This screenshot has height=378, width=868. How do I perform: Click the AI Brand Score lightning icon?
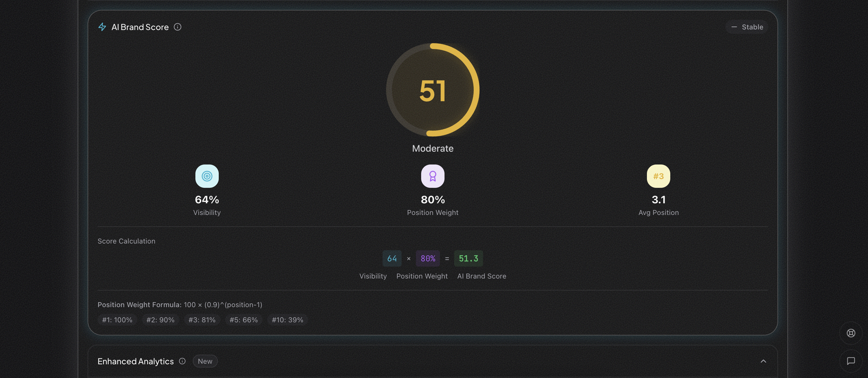[x=103, y=27]
